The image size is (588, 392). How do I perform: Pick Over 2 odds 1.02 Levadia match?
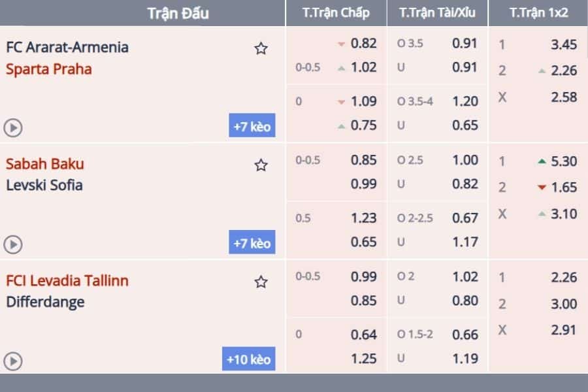[x=465, y=277]
